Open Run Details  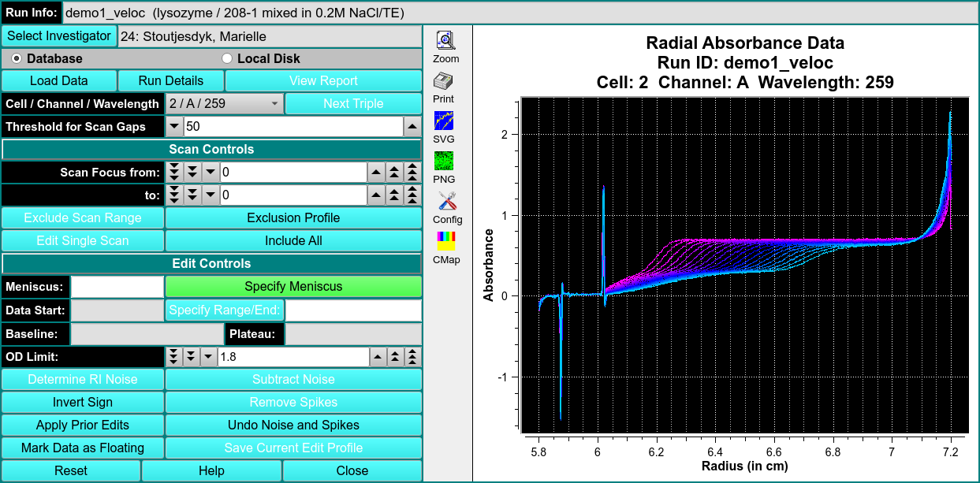[170, 81]
